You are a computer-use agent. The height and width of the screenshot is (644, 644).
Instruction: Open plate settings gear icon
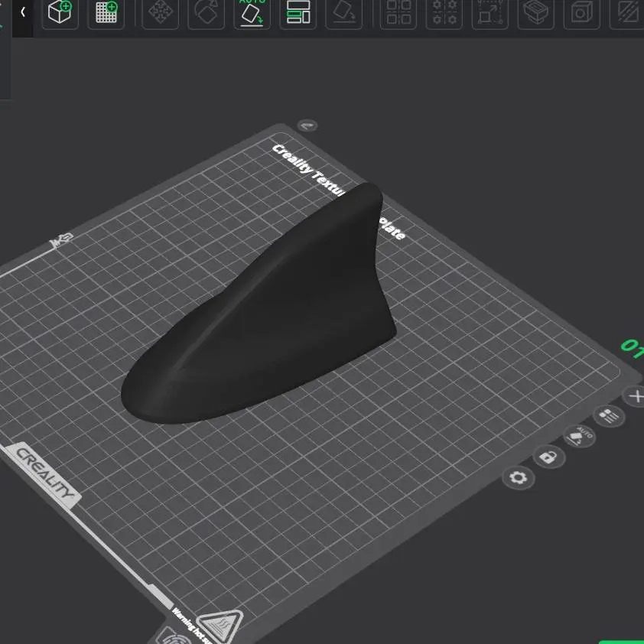(x=519, y=478)
